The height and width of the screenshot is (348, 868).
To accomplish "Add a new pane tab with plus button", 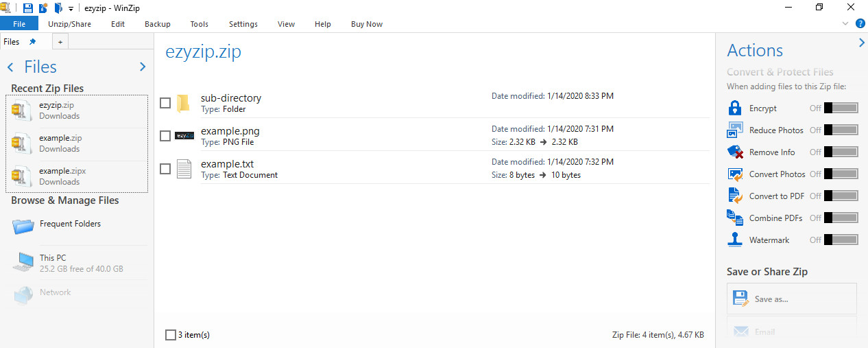I will click(60, 42).
